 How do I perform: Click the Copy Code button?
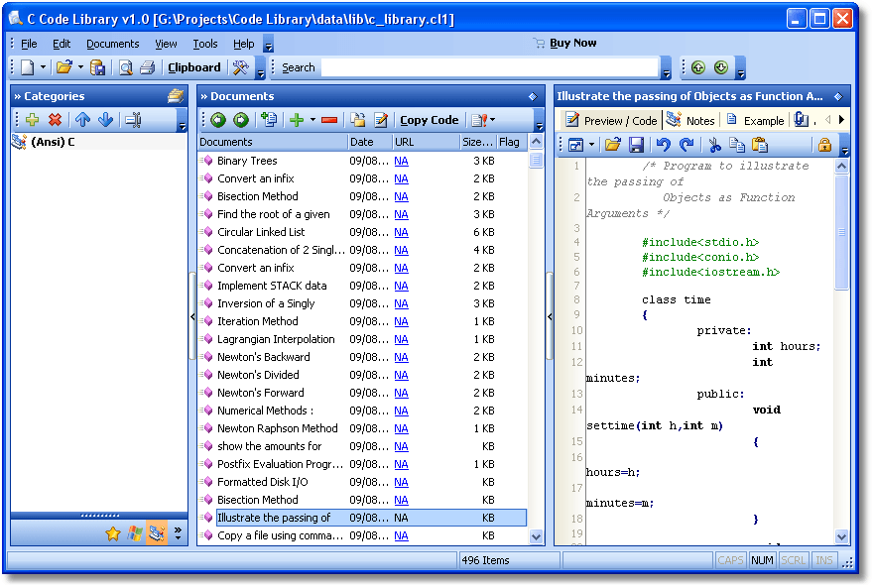pyautogui.click(x=430, y=120)
